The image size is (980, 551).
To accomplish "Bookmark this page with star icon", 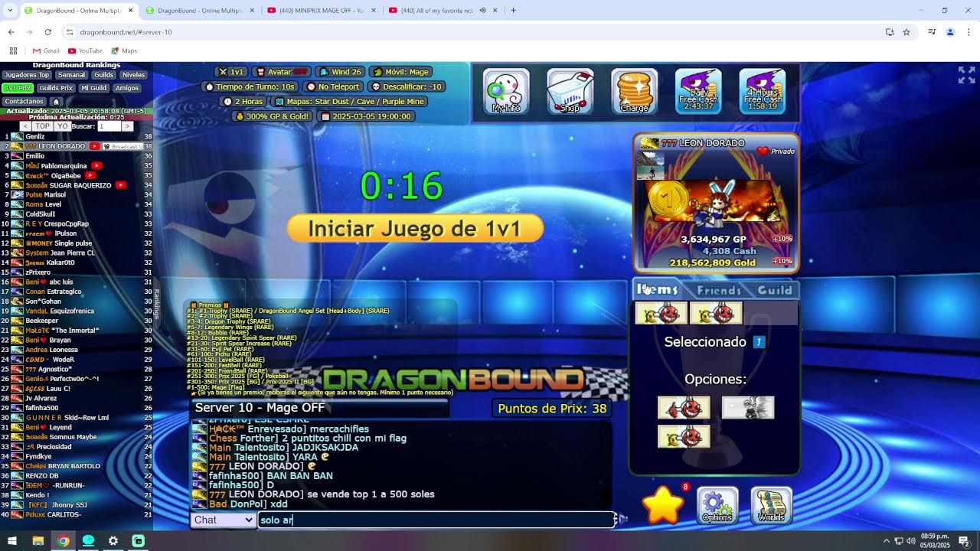I will (x=906, y=32).
